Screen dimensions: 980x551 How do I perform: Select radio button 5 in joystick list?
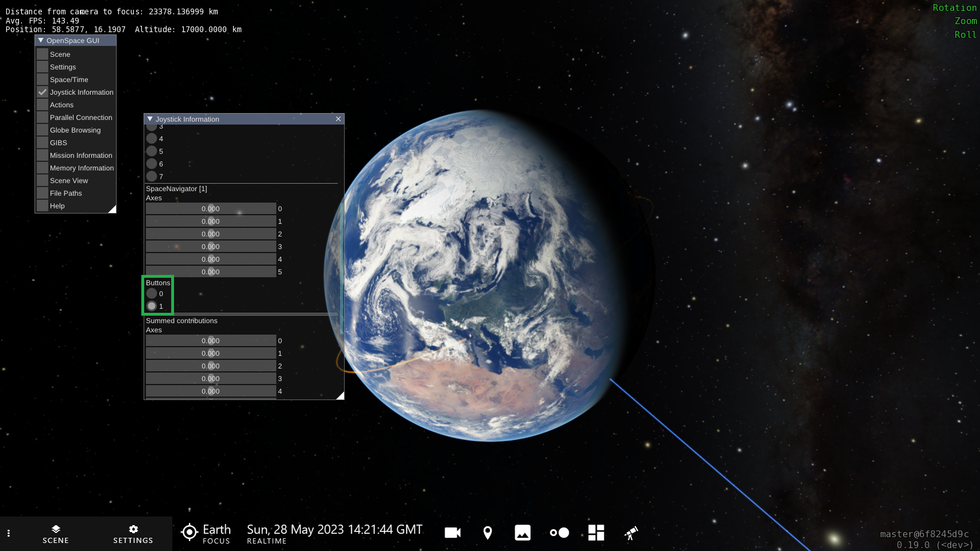tap(152, 151)
